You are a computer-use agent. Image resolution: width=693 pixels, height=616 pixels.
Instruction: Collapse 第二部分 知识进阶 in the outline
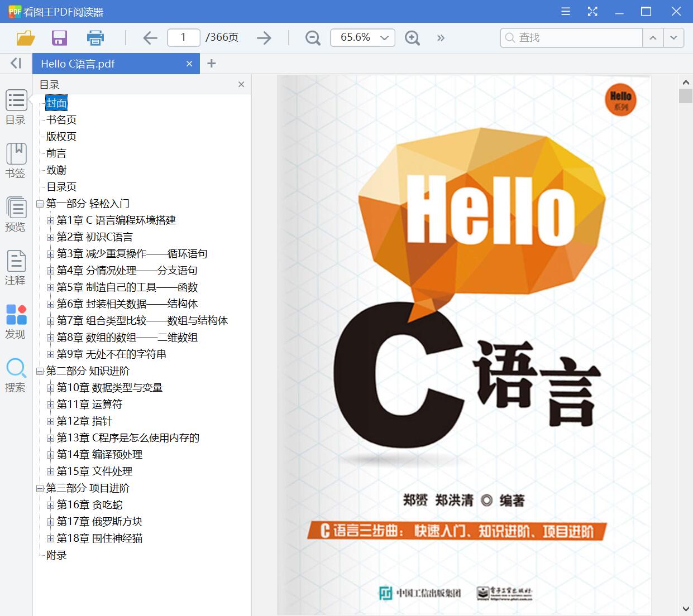40,371
